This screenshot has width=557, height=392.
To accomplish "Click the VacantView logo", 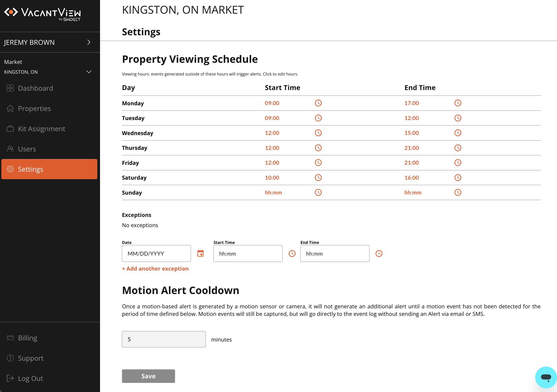I will (43, 14).
